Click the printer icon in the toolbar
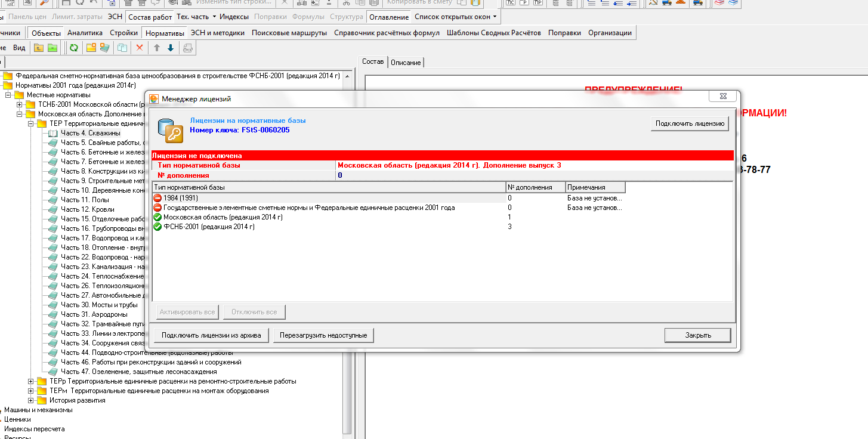Image resolution: width=868 pixels, height=439 pixels. [188, 48]
